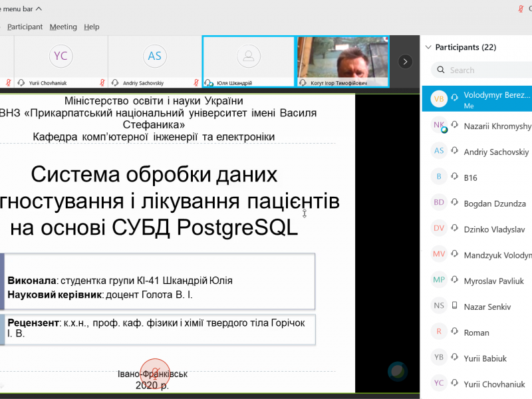Collapse the Participants (22) panel
The height and width of the screenshot is (399, 532).
pyautogui.click(x=427, y=47)
